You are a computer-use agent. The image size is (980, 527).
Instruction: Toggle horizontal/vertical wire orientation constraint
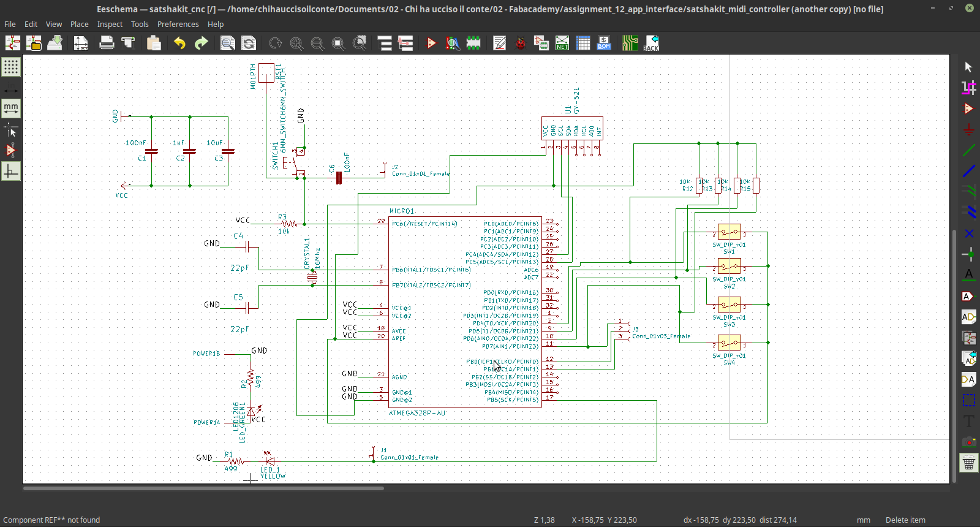coord(11,171)
